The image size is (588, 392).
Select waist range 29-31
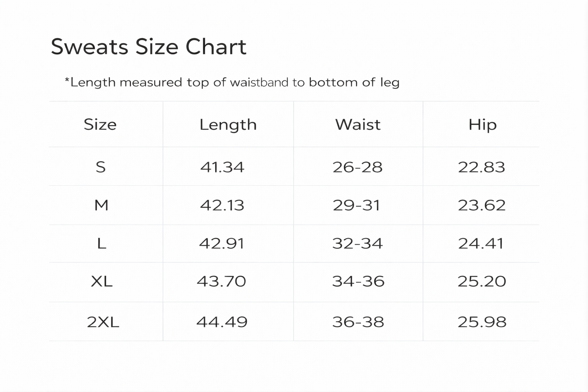[x=356, y=206]
